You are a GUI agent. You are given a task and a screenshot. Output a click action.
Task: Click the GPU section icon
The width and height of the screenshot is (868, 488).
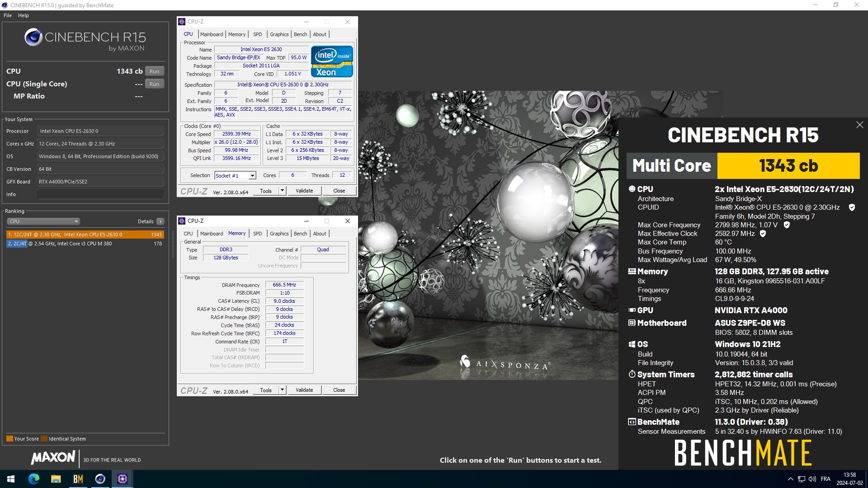[x=632, y=310]
